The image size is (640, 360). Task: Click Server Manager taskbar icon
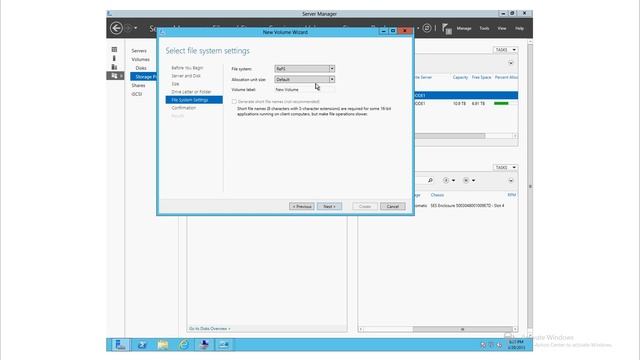click(120, 345)
